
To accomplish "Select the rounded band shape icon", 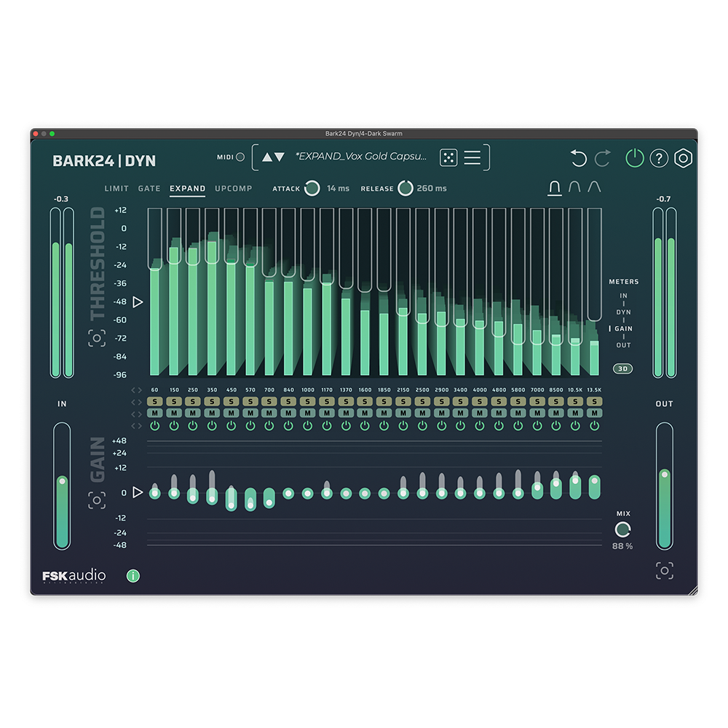I will pyautogui.click(x=574, y=186).
